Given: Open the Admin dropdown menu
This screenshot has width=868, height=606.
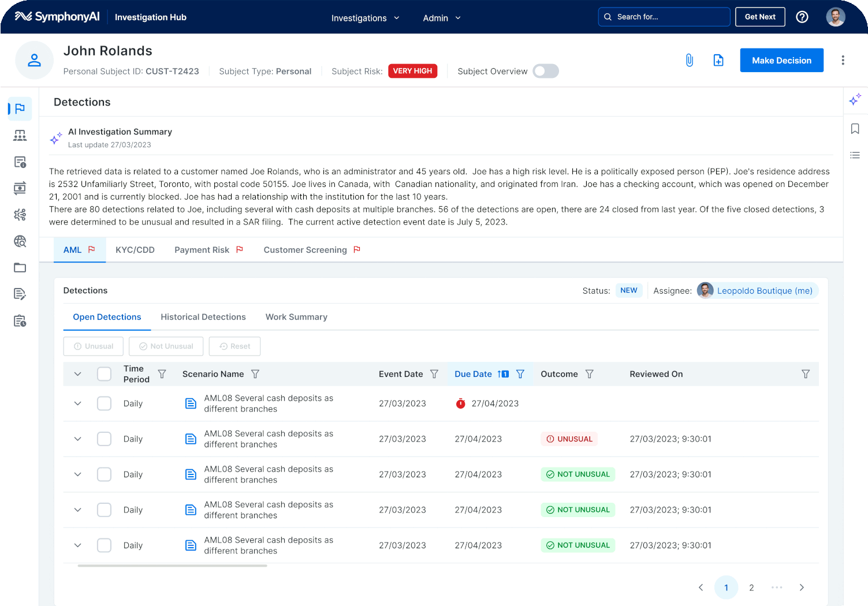Looking at the screenshot, I should [x=442, y=18].
